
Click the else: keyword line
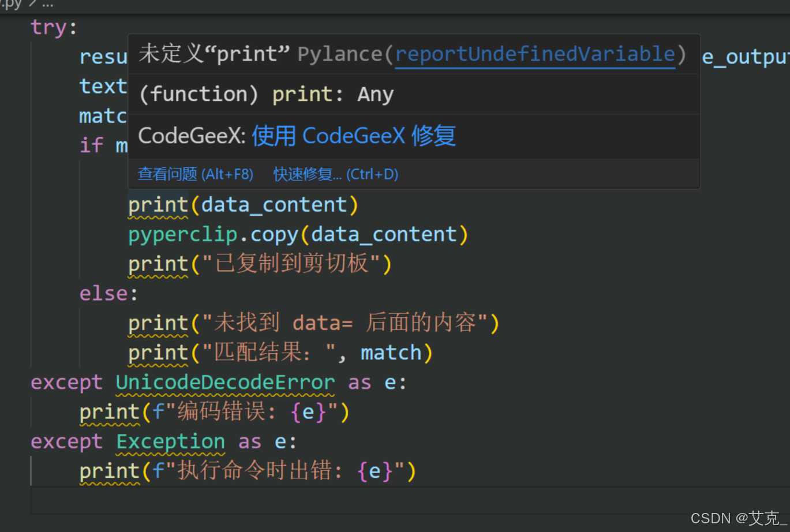[103, 293]
